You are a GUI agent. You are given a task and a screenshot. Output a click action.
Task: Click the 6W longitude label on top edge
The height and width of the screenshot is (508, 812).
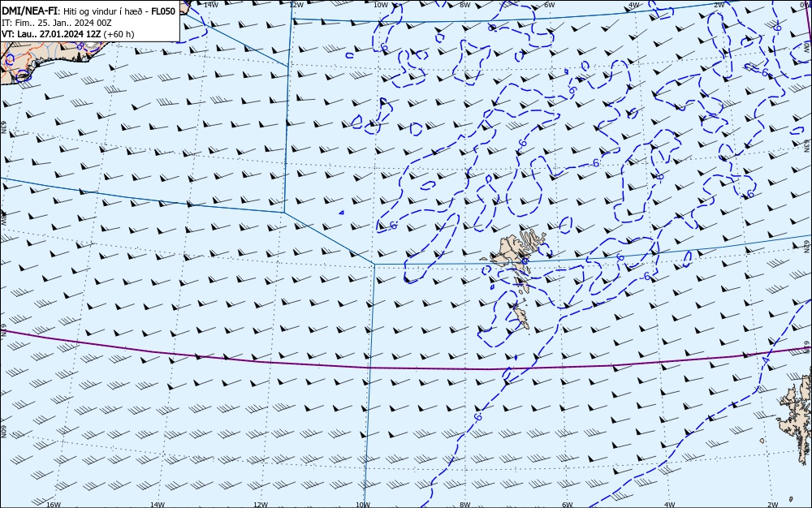(x=550, y=5)
